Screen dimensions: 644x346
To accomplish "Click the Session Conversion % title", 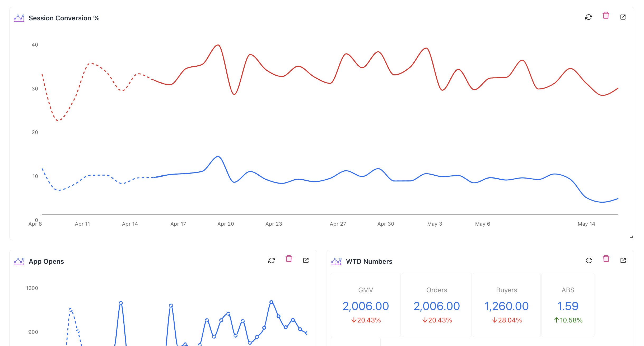I will (64, 18).
